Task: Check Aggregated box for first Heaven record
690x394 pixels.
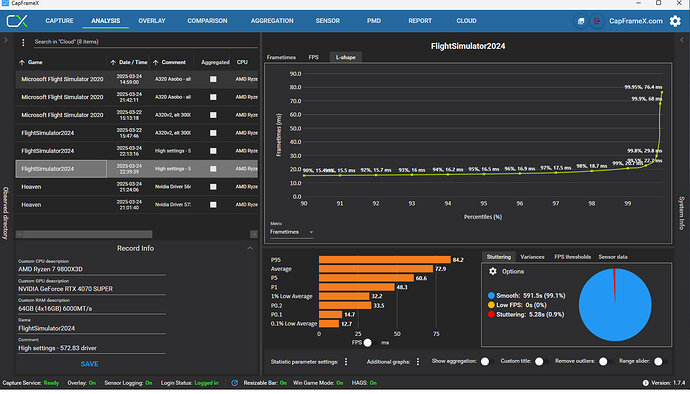Action: point(213,187)
